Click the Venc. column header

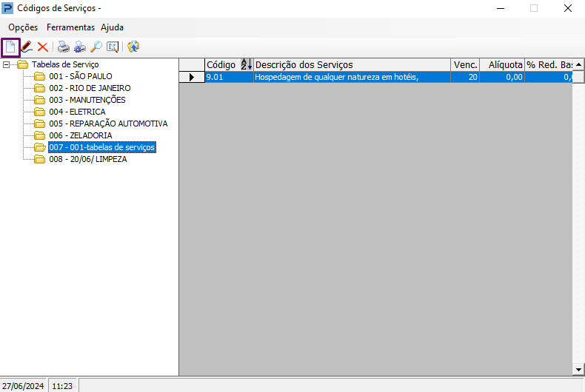[x=465, y=64]
